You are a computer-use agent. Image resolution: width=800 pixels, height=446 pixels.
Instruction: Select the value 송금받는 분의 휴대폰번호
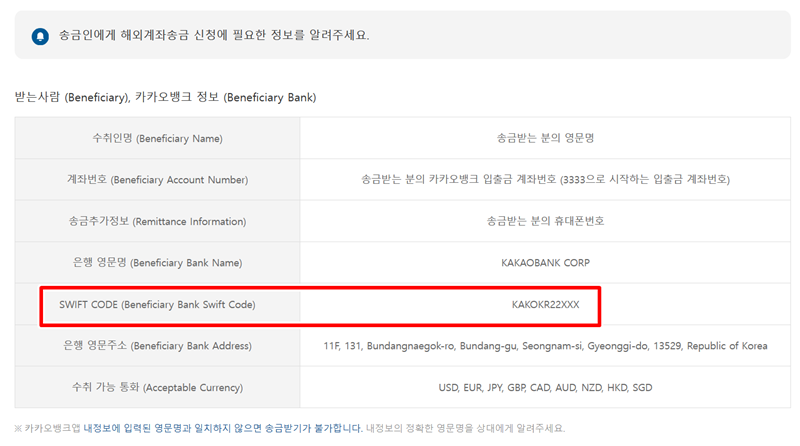click(545, 221)
